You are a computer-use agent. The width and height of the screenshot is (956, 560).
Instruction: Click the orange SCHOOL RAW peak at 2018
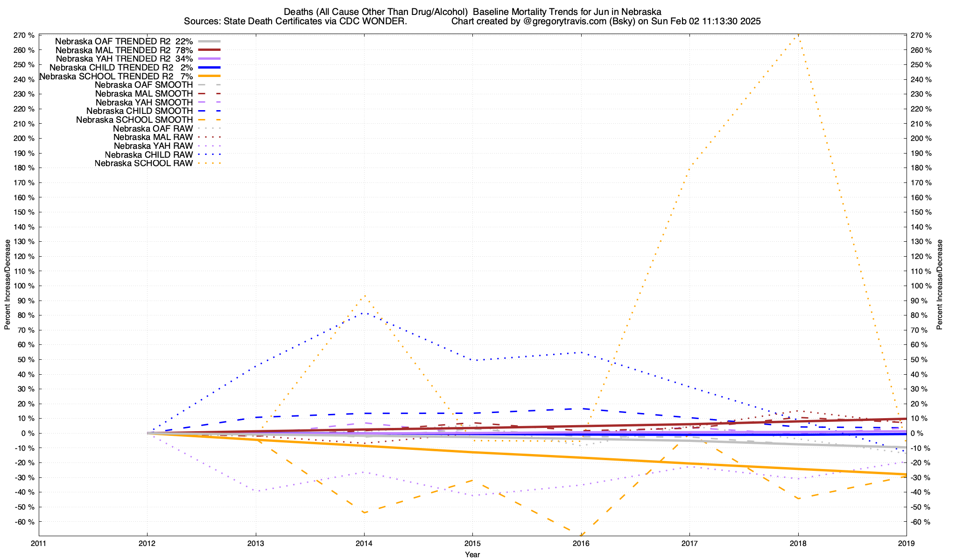798,35
